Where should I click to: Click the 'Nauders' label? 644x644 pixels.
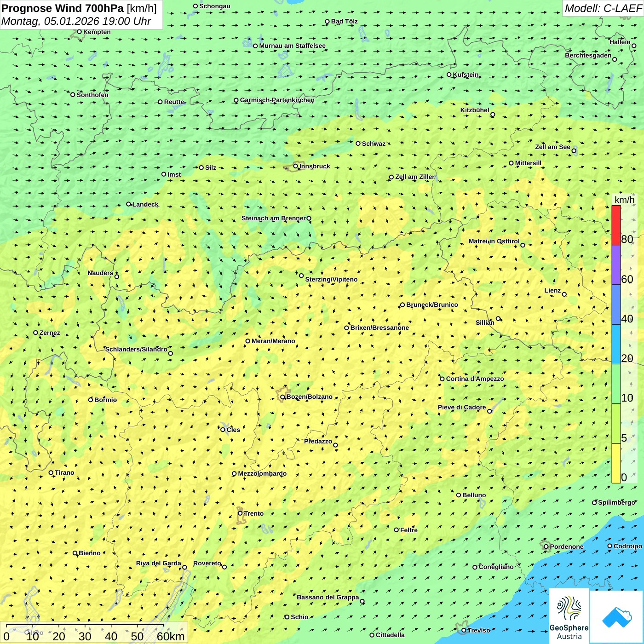point(100,273)
